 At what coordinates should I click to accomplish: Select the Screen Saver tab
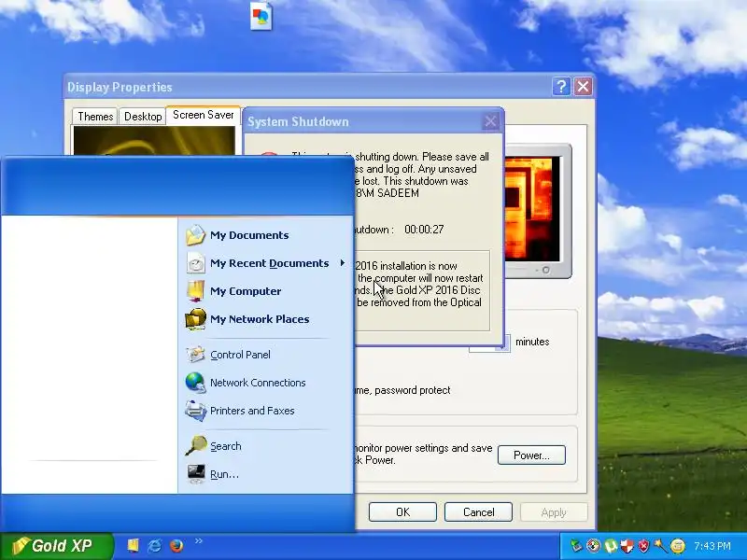pyautogui.click(x=203, y=115)
